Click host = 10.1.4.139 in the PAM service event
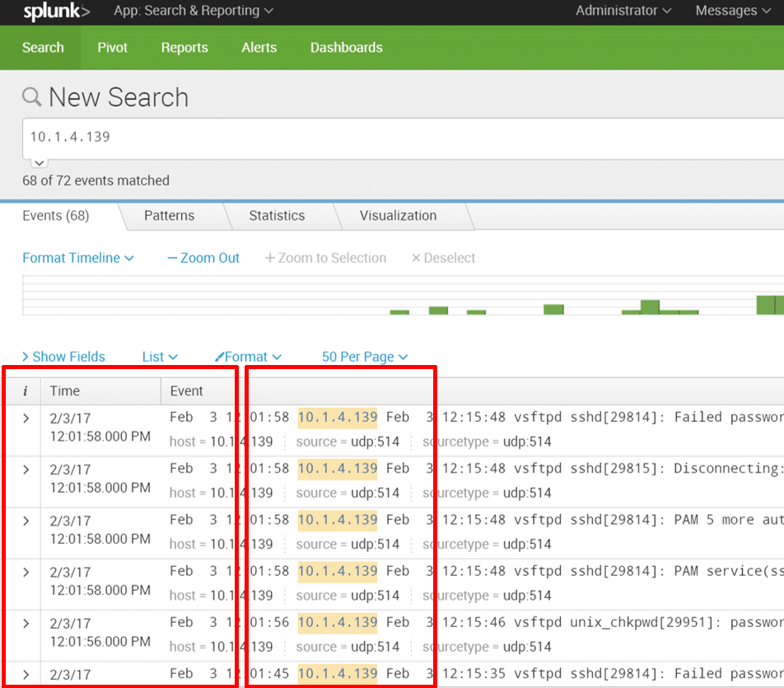 click(222, 596)
